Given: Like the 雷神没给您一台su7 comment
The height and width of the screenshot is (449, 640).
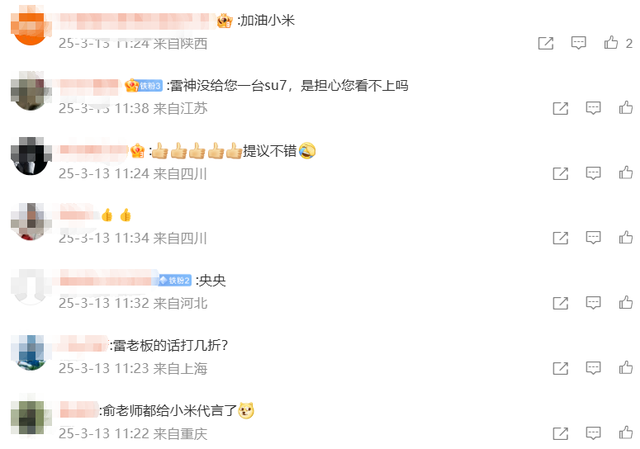Looking at the screenshot, I should click(x=626, y=108).
